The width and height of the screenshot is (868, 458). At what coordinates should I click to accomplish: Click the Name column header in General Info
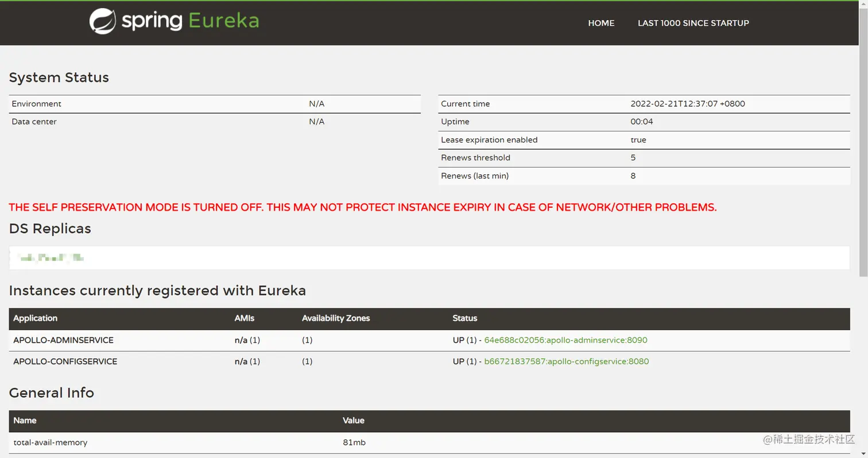[25, 421]
